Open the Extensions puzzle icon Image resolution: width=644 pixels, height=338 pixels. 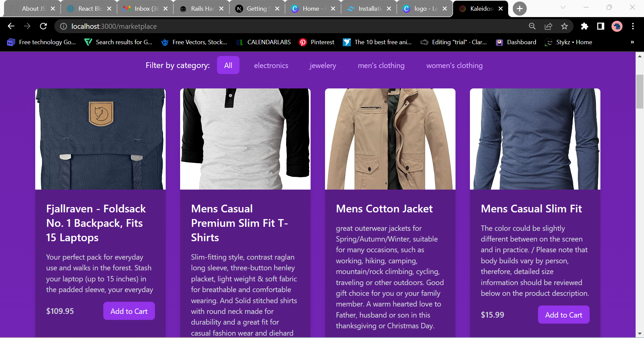585,26
